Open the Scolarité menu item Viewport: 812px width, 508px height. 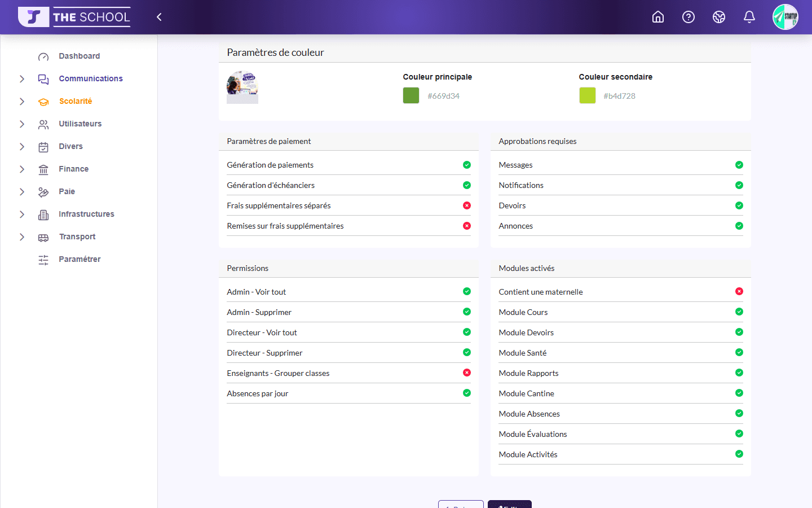pos(76,102)
